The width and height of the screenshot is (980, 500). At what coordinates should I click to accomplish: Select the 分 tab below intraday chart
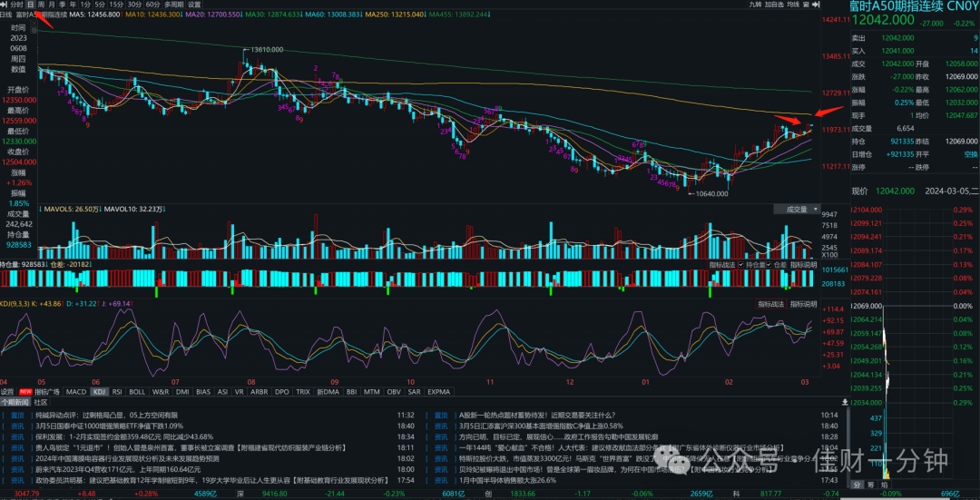[857, 485]
